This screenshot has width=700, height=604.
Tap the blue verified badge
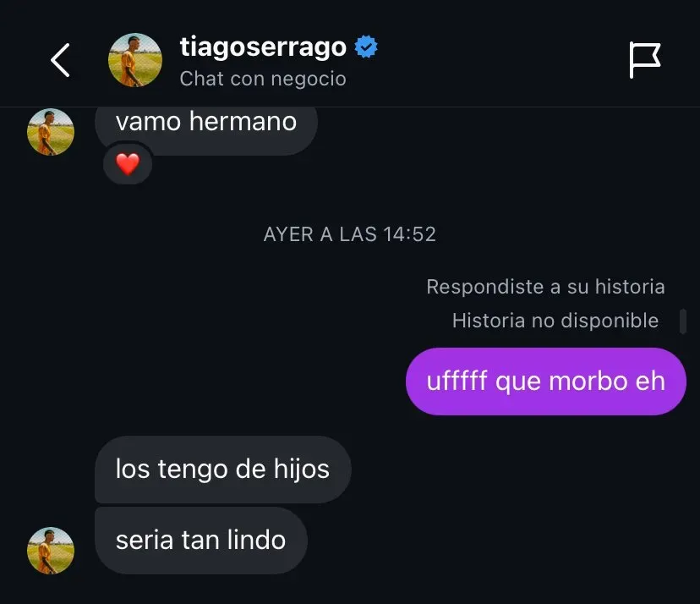tap(366, 47)
